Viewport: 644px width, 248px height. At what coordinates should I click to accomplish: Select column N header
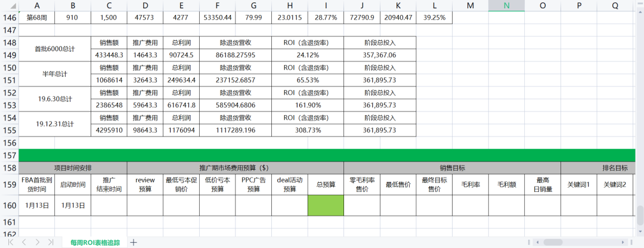click(506, 5)
